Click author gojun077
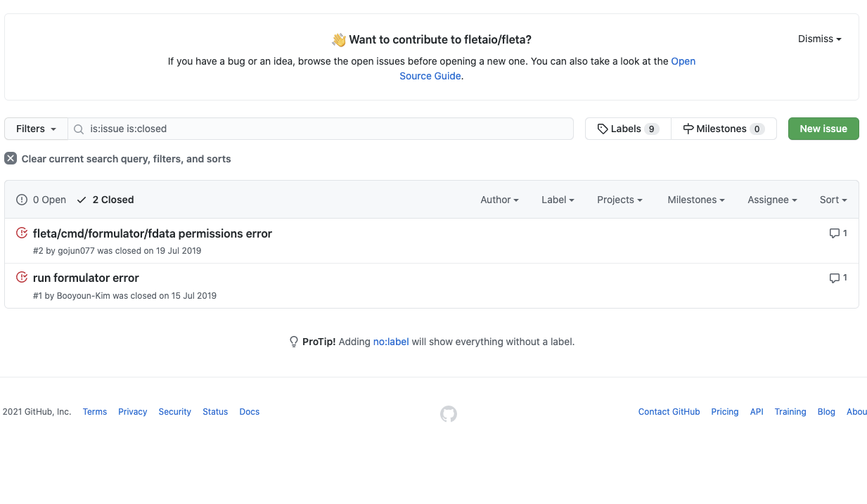The image size is (867, 504). (x=76, y=250)
